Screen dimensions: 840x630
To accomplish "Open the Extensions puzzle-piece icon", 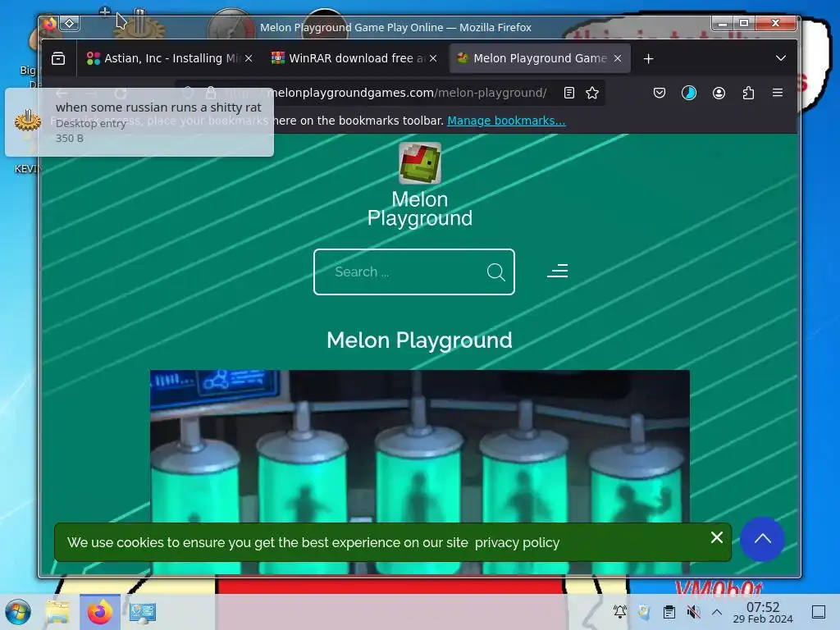I will tap(748, 93).
